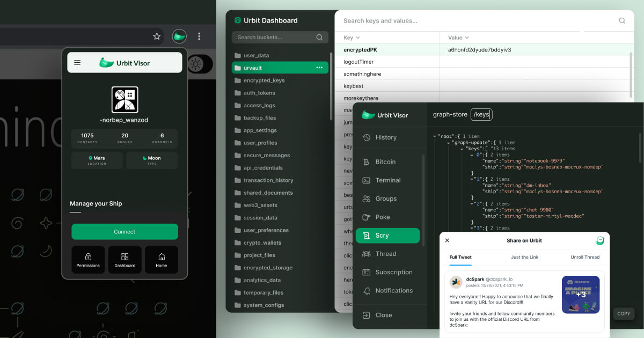Image resolution: width=644 pixels, height=338 pixels.
Task: Open the Urbit Visor extension icon
Action: 179,36
